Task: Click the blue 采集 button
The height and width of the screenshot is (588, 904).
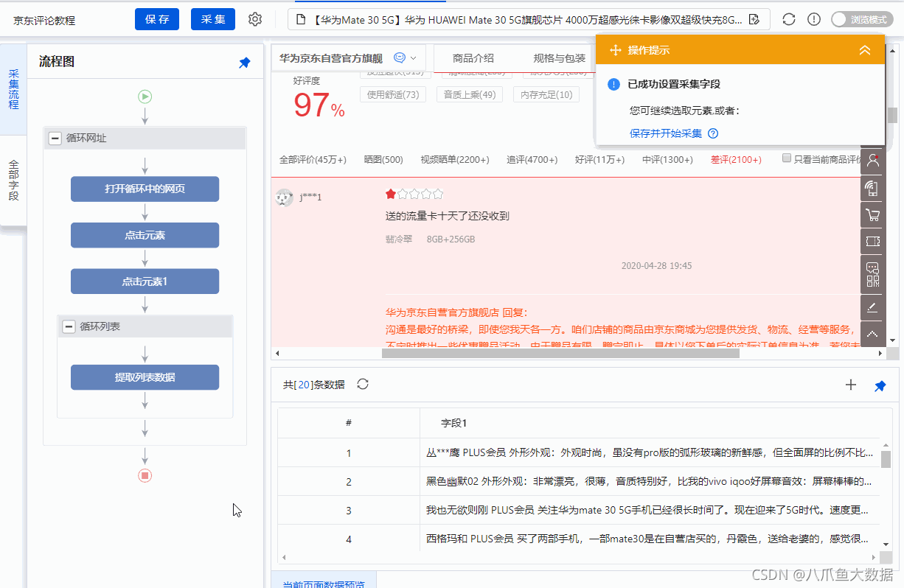Action: coord(213,19)
